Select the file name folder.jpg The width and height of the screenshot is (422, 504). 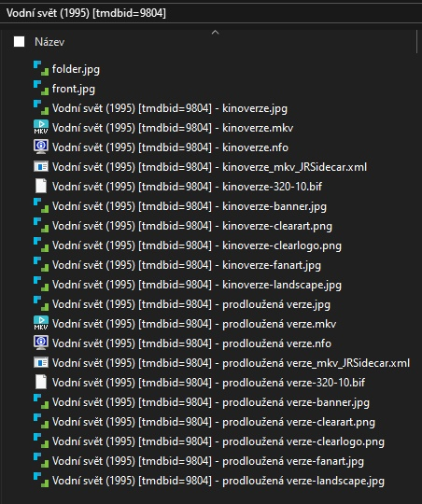coord(76,69)
